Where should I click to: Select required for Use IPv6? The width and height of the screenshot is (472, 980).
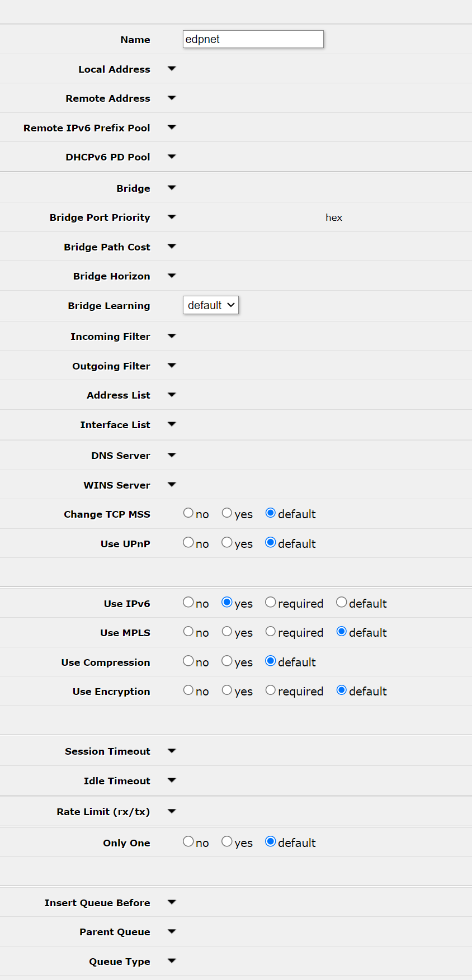(271, 603)
